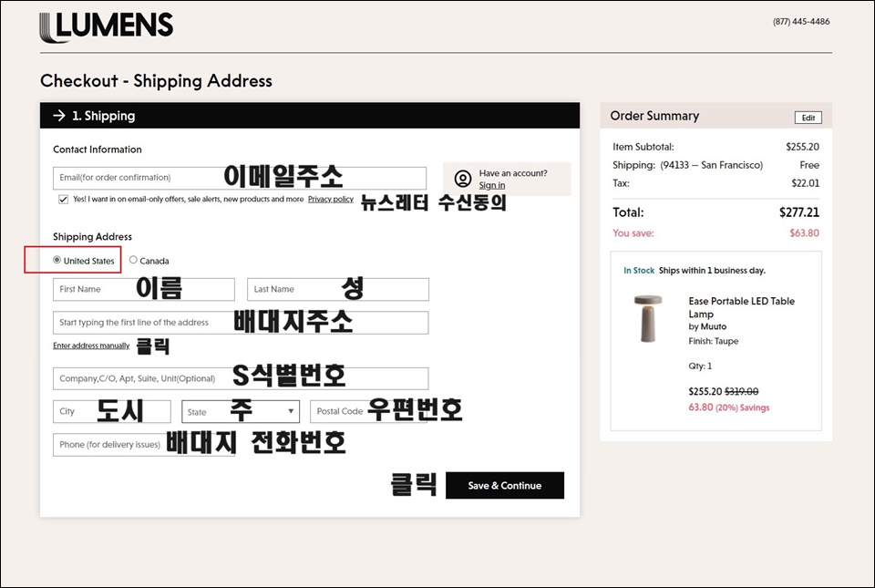Uncheck the email offers checkbox
The width and height of the screenshot is (875, 588).
click(x=64, y=199)
